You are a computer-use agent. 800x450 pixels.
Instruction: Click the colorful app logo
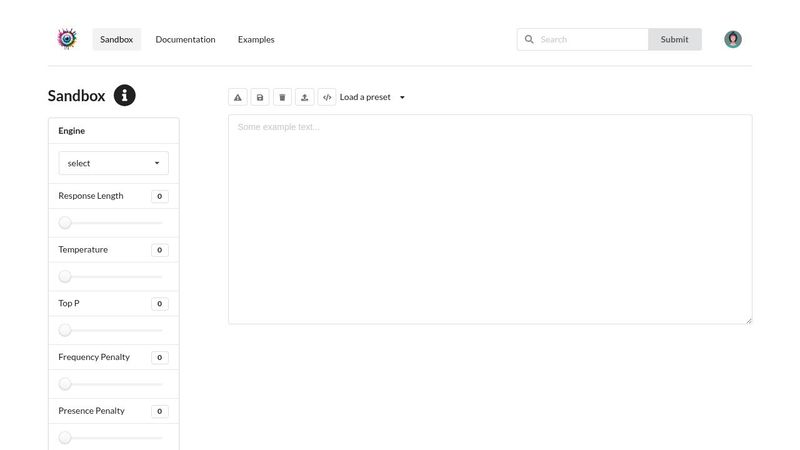pos(67,39)
